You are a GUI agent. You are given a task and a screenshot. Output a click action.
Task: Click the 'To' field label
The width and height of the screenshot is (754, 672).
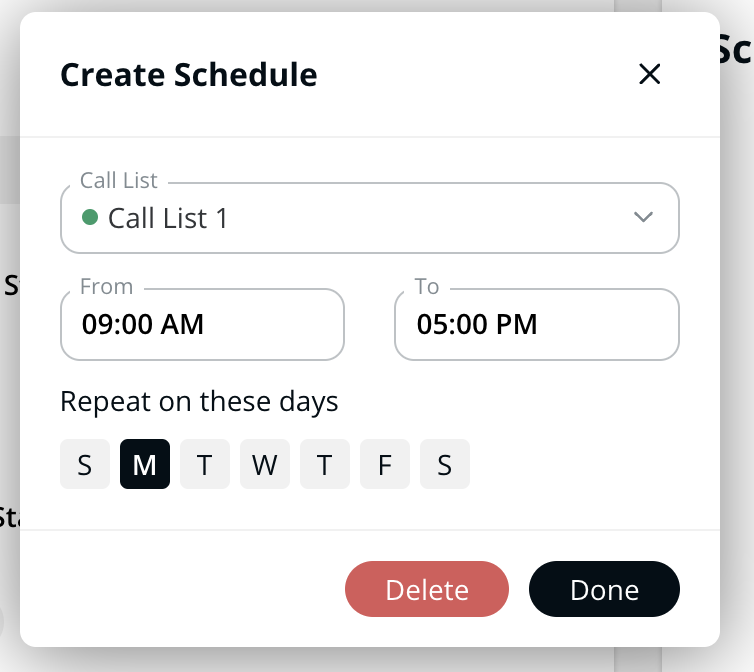point(427,287)
